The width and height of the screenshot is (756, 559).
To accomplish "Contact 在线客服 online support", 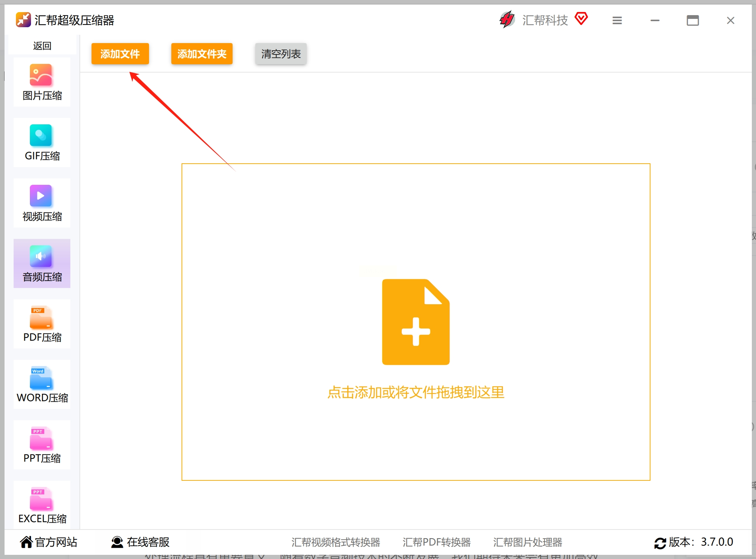I will [x=140, y=542].
